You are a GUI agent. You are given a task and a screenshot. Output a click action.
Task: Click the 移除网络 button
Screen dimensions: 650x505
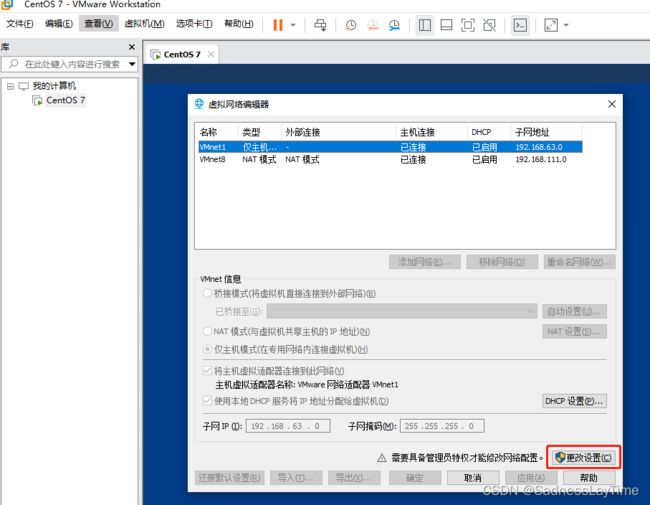click(502, 262)
